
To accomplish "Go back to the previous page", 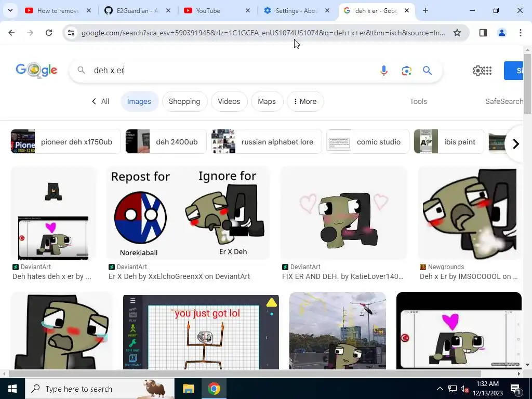I will 11,33.
